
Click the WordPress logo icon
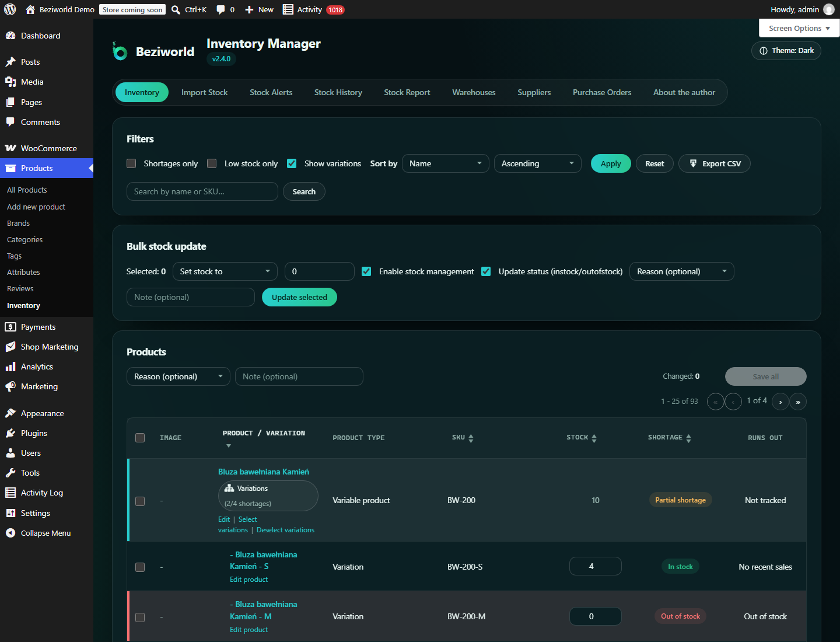(10, 9)
